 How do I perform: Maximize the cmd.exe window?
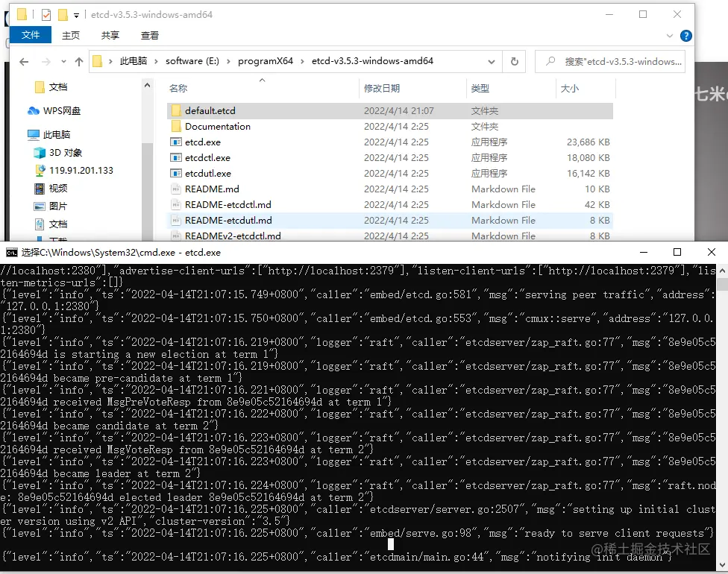click(x=677, y=252)
